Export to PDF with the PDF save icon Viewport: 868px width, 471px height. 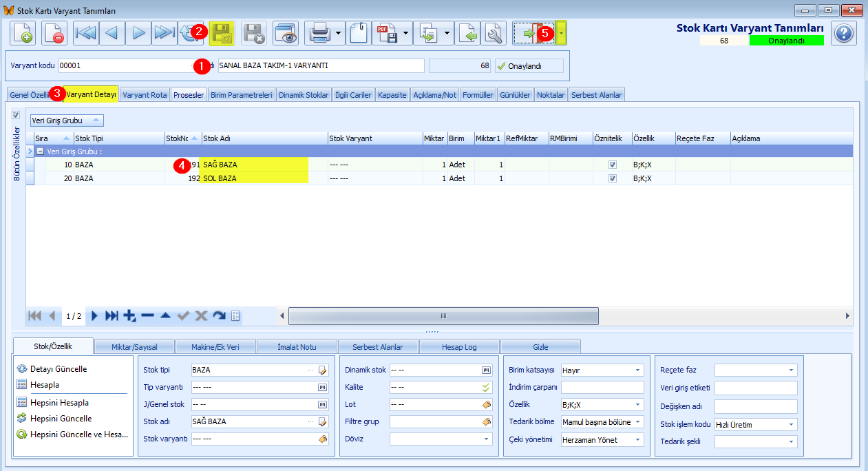click(x=386, y=33)
